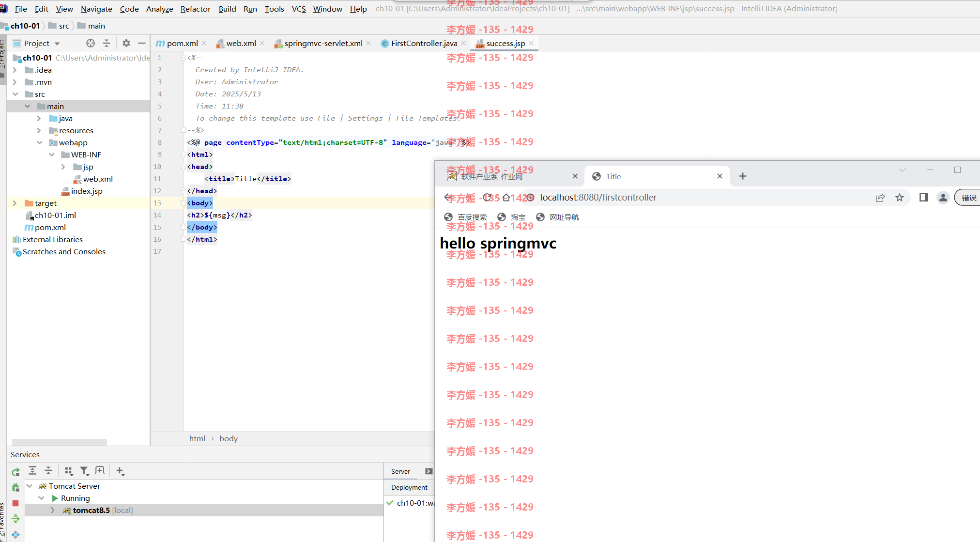The image size is (980, 542).
Task: Close the success.jsp editor tab
Action: (x=531, y=43)
